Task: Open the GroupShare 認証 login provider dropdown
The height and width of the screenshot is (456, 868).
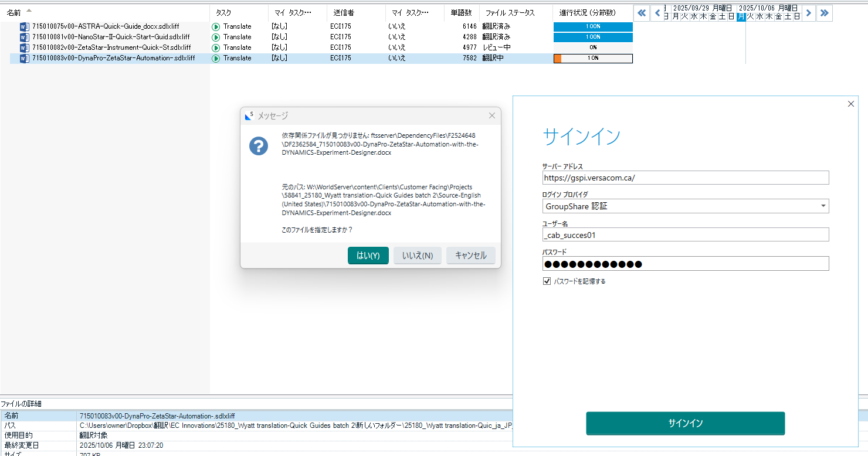Action: coord(823,206)
